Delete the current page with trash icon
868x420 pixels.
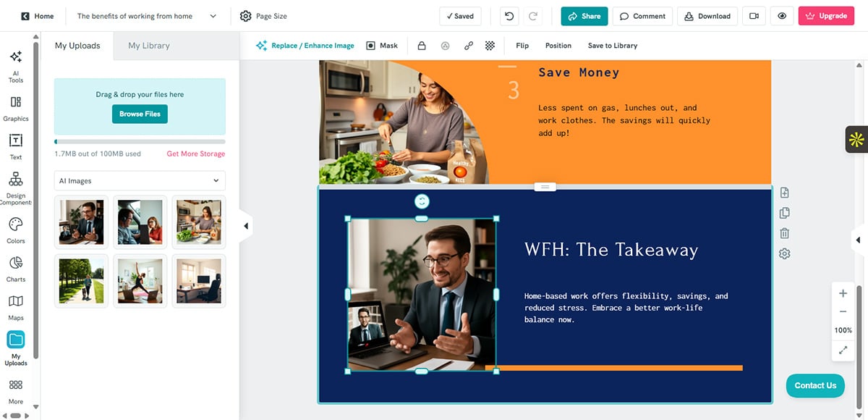tap(784, 232)
